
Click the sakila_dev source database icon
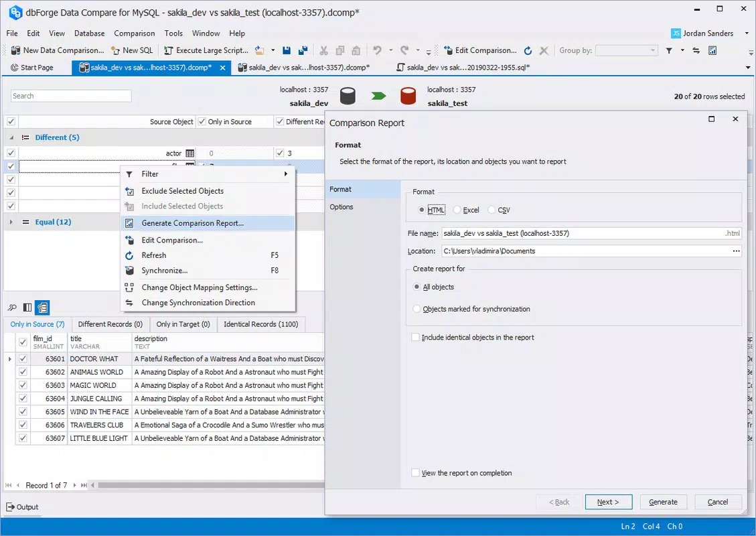coord(348,96)
